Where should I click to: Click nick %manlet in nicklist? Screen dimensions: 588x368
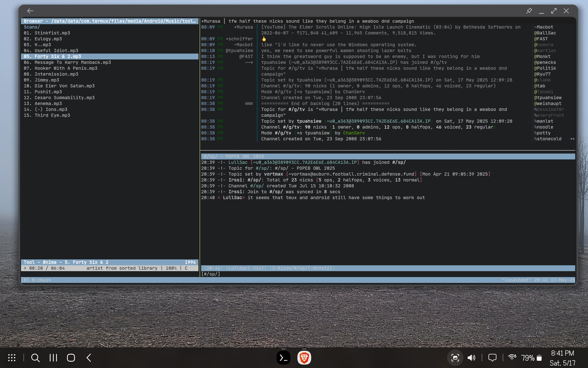point(543,121)
